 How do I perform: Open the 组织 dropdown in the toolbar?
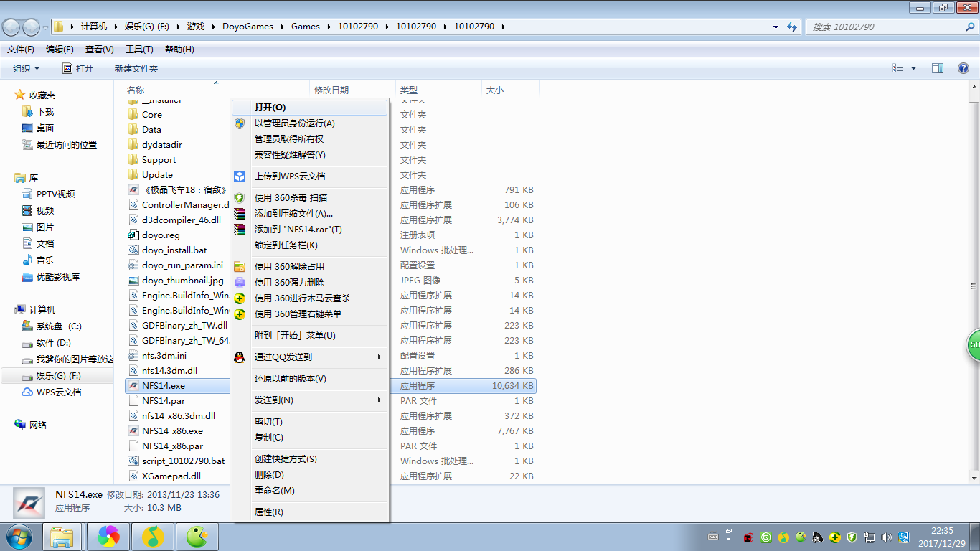[27, 68]
